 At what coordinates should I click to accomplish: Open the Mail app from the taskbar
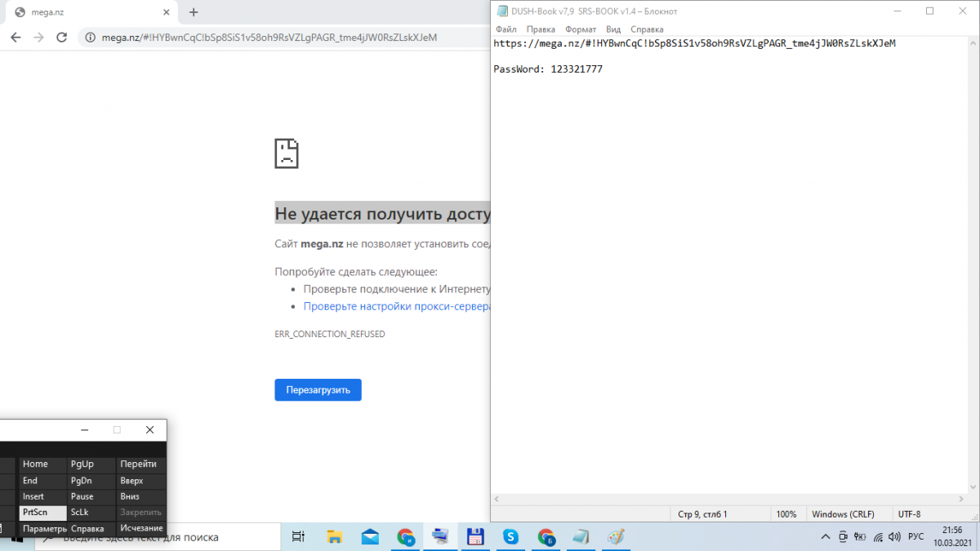[x=370, y=536]
